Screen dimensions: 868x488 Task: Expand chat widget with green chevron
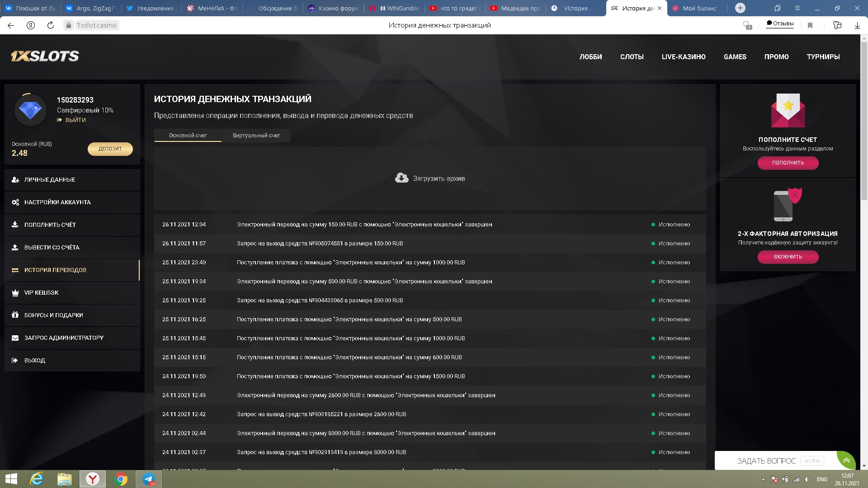coord(846,460)
